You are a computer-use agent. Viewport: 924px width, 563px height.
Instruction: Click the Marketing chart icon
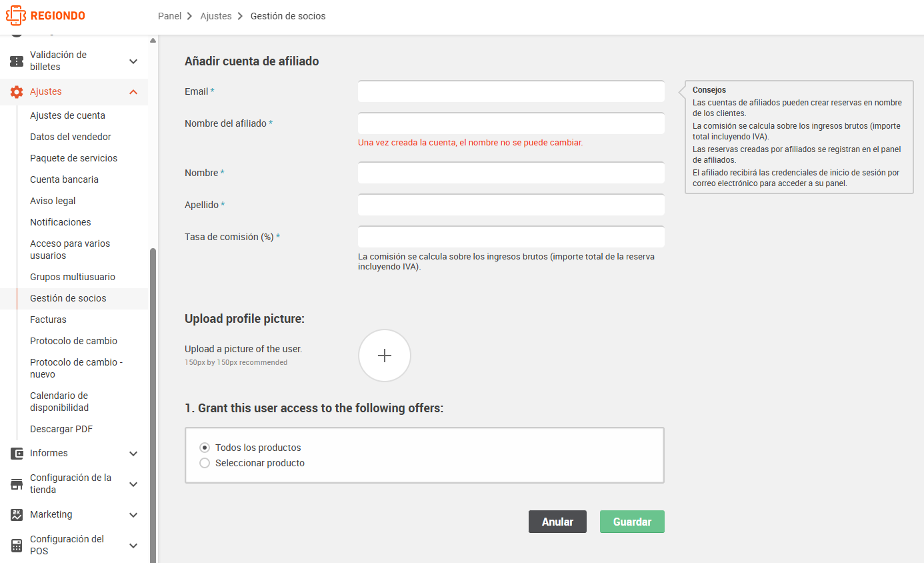click(x=17, y=515)
